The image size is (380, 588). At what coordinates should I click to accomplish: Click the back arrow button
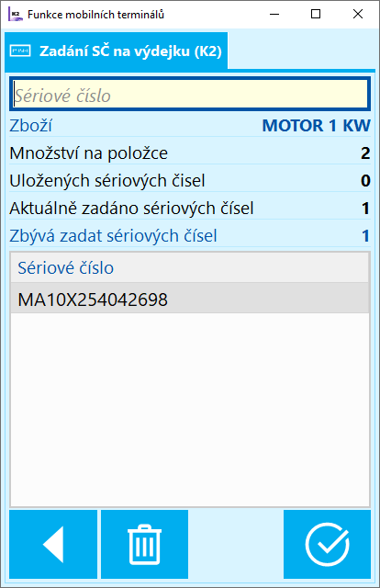(53, 544)
